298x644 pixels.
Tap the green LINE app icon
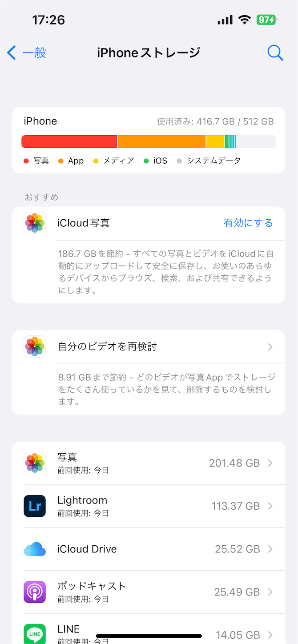[x=35, y=634]
